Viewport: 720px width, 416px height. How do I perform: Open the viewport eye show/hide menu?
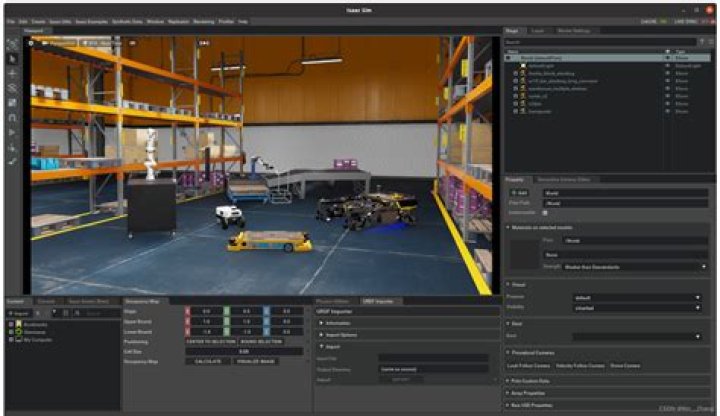pos(132,43)
